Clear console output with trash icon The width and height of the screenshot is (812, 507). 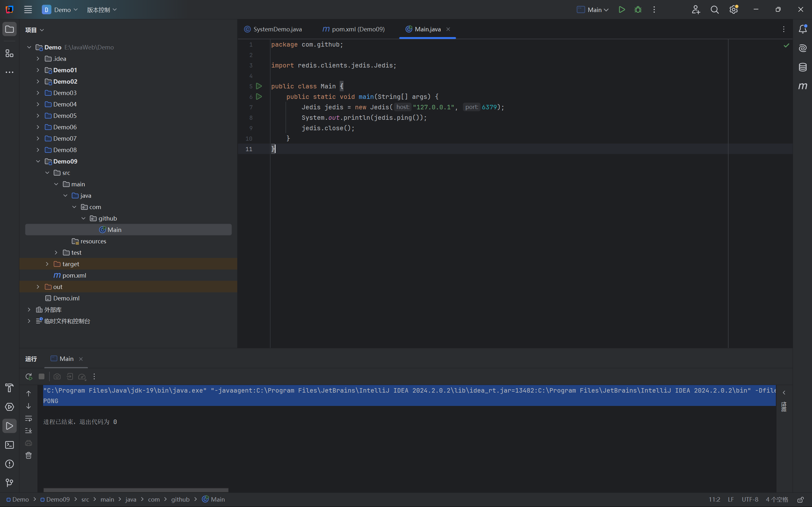[x=29, y=455]
